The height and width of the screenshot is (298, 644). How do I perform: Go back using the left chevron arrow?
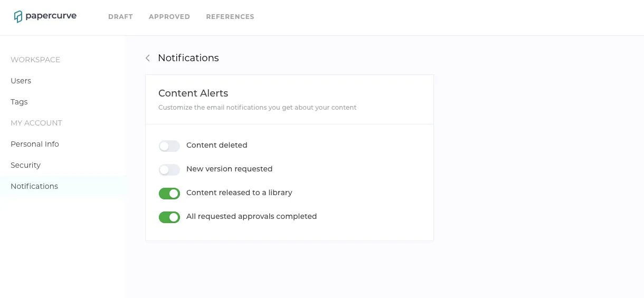click(x=148, y=58)
